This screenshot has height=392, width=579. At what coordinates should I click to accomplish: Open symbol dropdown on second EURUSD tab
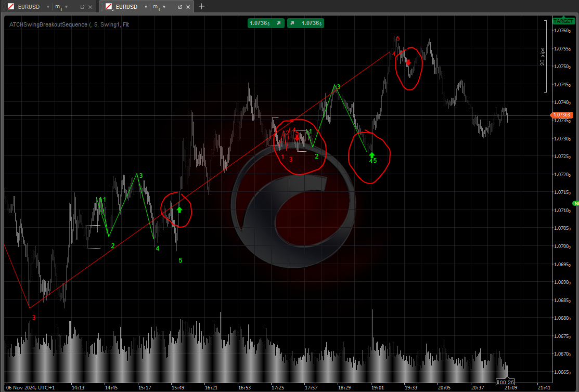146,7
